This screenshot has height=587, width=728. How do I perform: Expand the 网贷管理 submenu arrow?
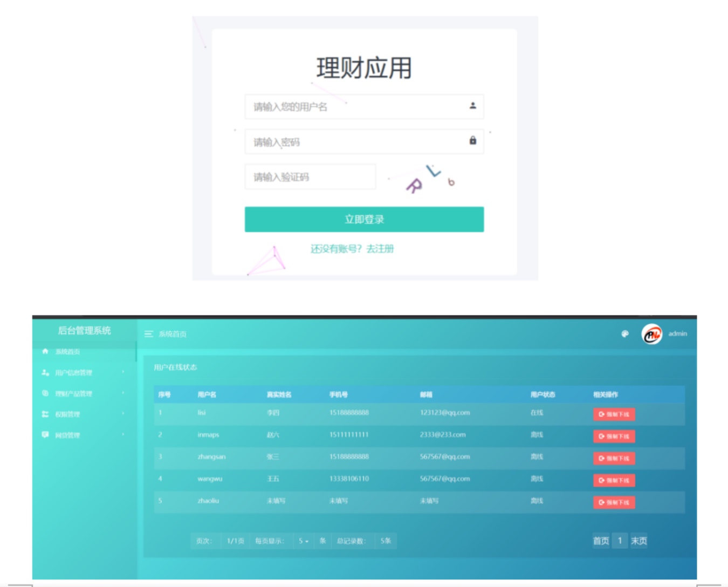pyautogui.click(x=123, y=434)
